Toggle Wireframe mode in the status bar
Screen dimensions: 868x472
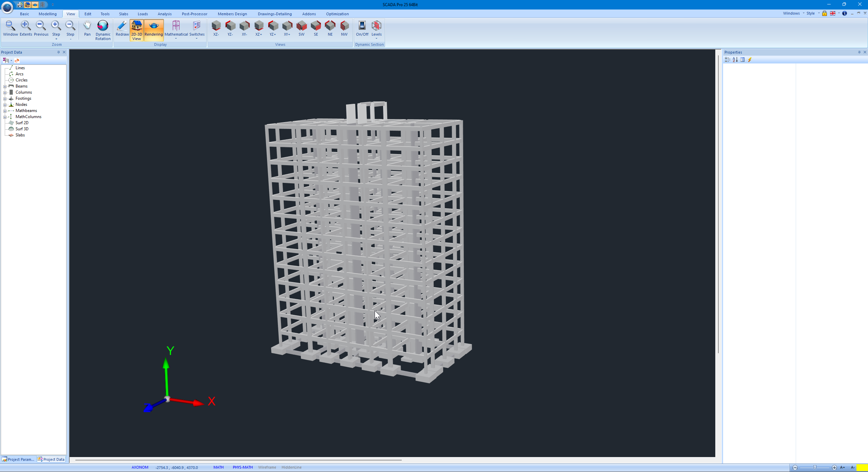[x=267, y=467]
